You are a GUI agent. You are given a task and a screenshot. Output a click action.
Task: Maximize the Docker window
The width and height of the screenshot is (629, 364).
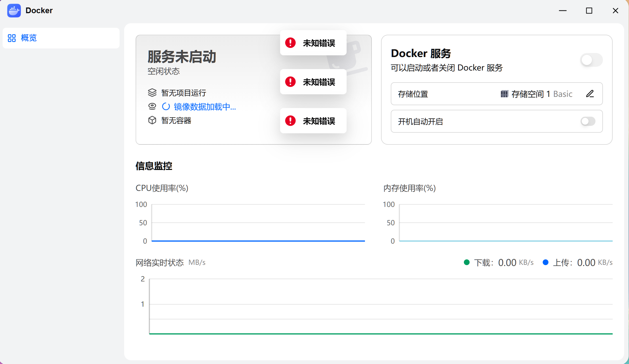tap(589, 11)
